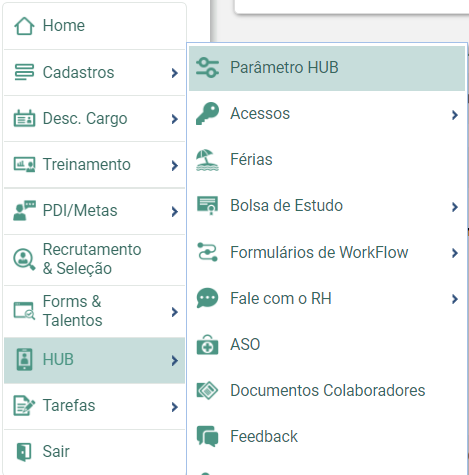This screenshot has width=469, height=475.
Task: Open the Documentos Colaboradores entry
Action: [327, 390]
